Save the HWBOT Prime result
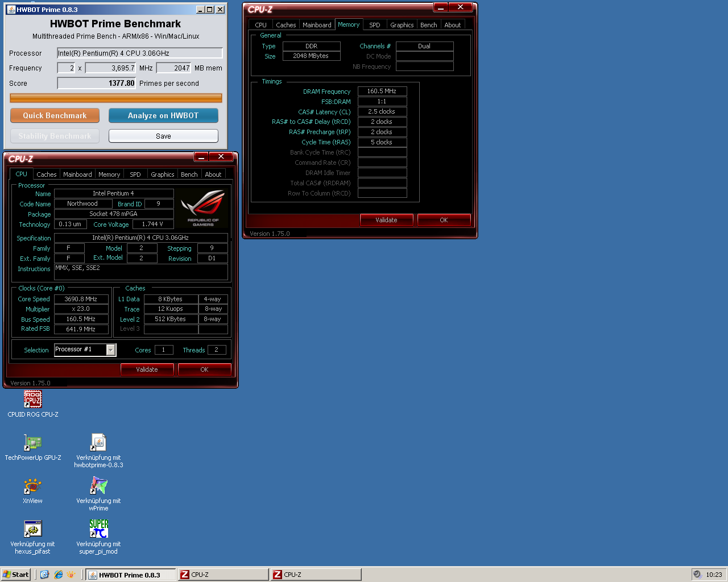The width and height of the screenshot is (728, 582). click(x=163, y=136)
